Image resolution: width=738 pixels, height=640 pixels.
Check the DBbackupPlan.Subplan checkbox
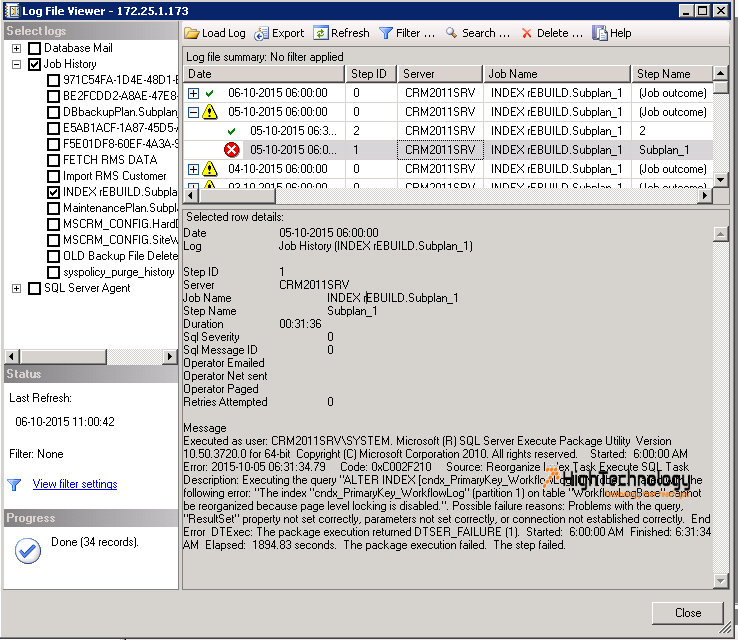tap(54, 112)
